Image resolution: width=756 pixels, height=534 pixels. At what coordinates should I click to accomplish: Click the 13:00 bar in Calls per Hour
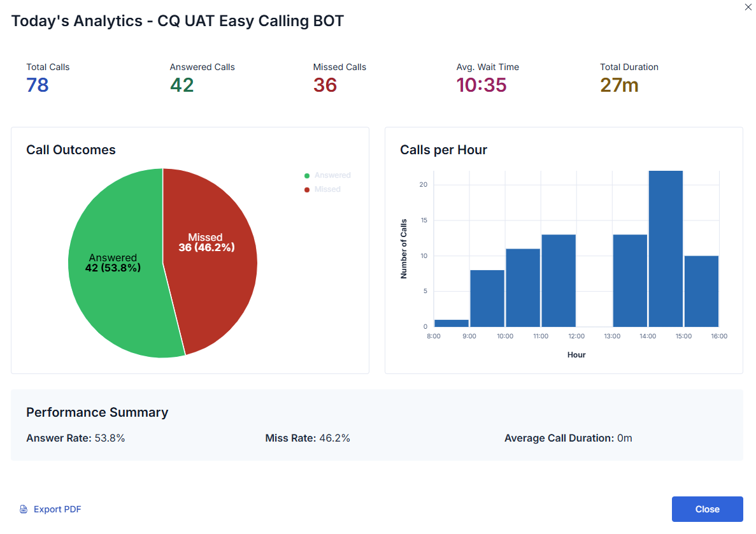(x=630, y=280)
